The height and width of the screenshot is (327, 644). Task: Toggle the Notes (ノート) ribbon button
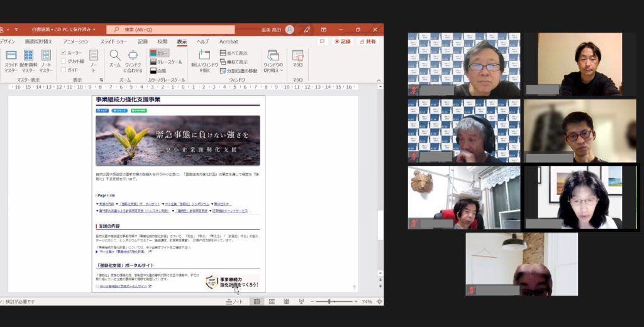point(94,61)
